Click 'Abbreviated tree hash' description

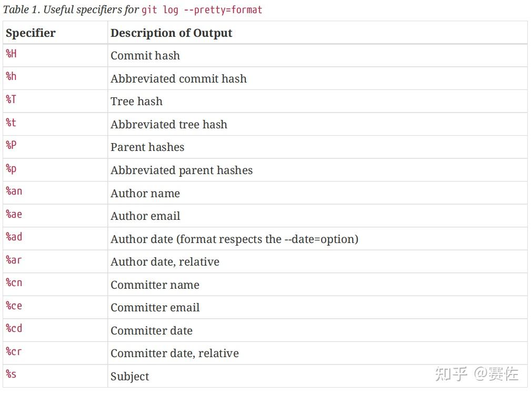pyautogui.click(x=169, y=125)
